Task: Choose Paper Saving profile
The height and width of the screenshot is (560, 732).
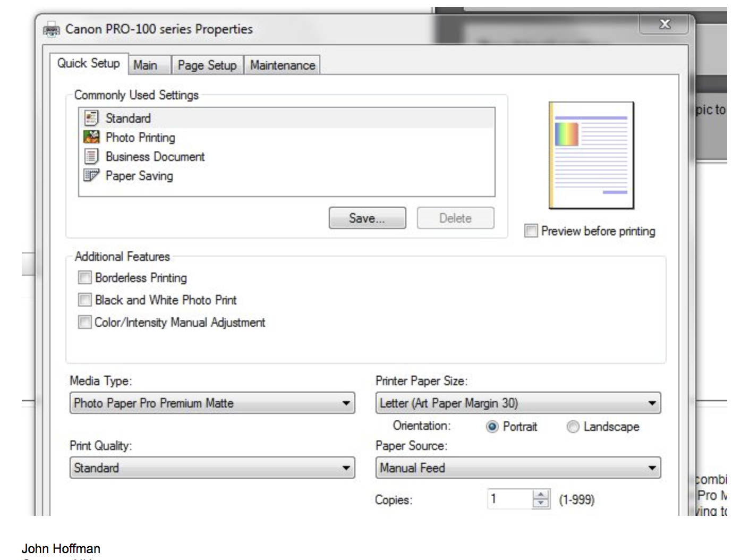Action: (x=287, y=175)
